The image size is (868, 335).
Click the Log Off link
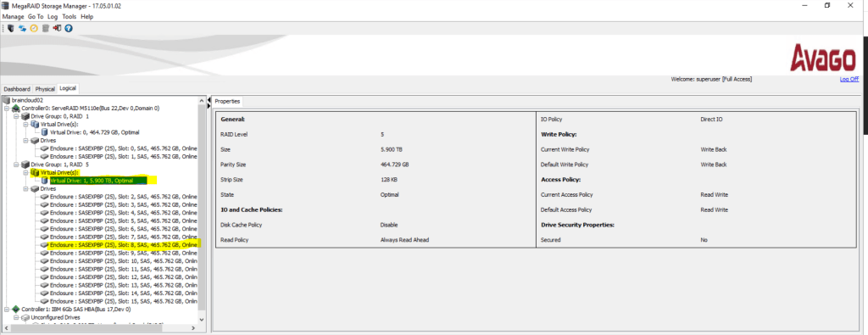tap(849, 79)
